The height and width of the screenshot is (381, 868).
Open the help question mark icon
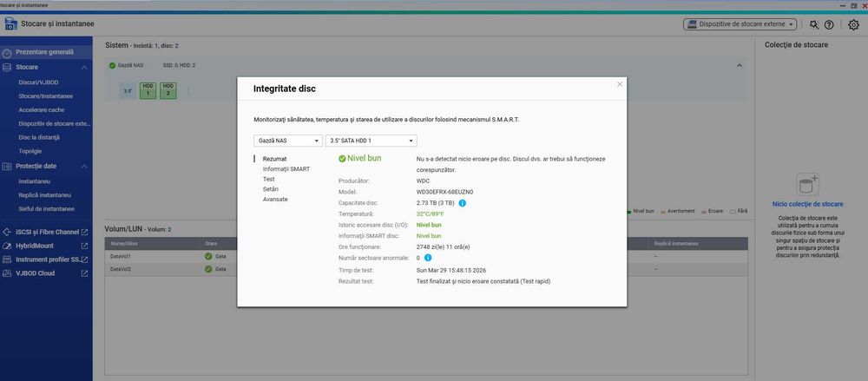829,24
